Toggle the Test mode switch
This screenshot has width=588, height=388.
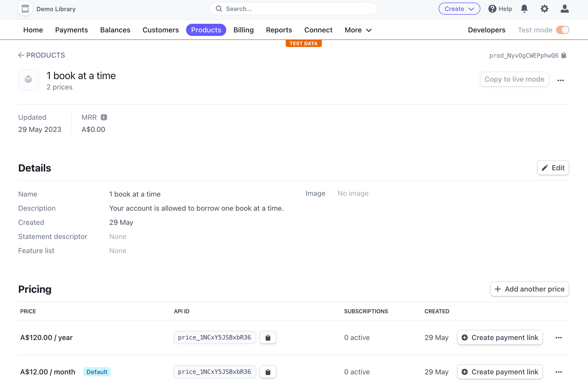click(562, 30)
